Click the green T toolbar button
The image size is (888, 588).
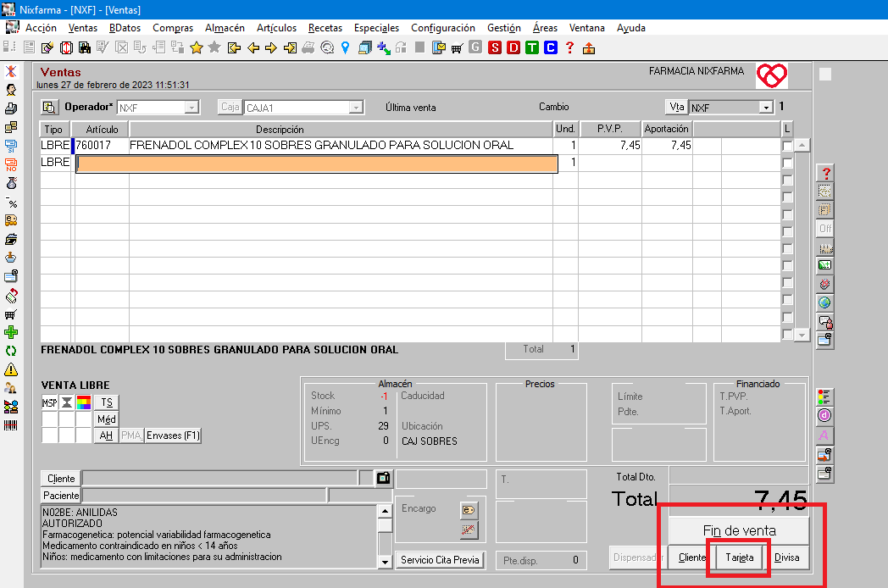tap(532, 48)
